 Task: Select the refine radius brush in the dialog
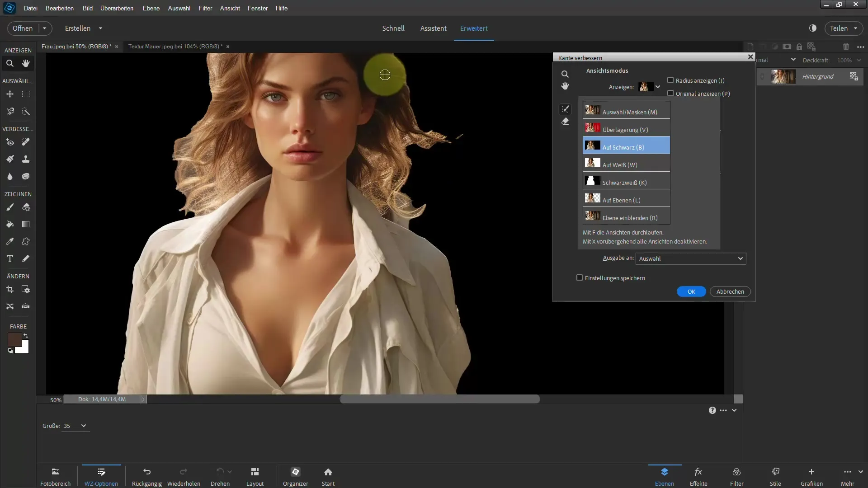(565, 109)
